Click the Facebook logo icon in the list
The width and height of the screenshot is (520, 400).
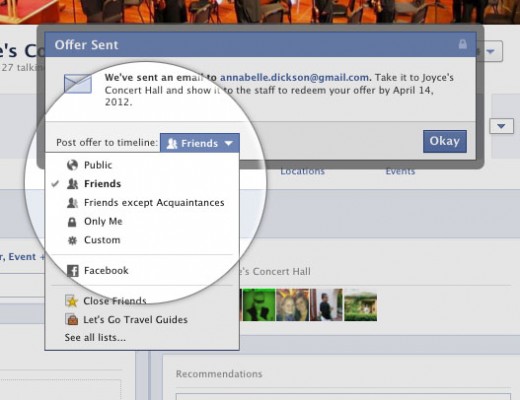(73, 271)
